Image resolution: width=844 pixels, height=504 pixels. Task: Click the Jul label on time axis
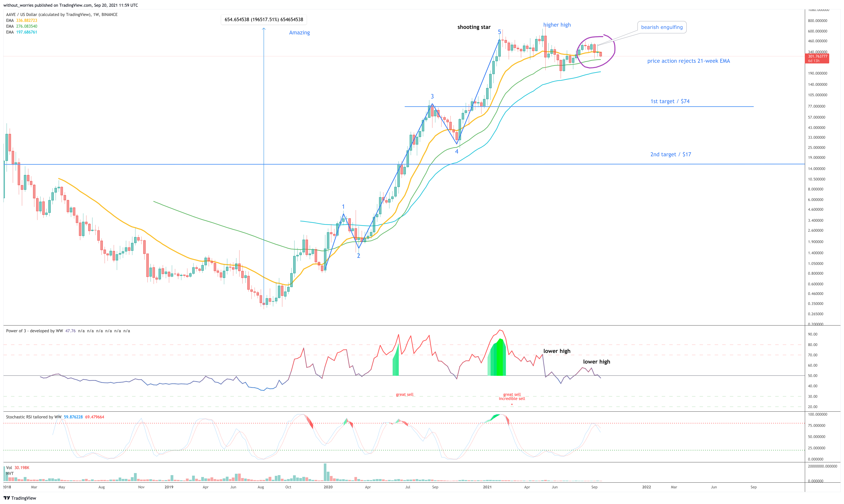point(408,487)
